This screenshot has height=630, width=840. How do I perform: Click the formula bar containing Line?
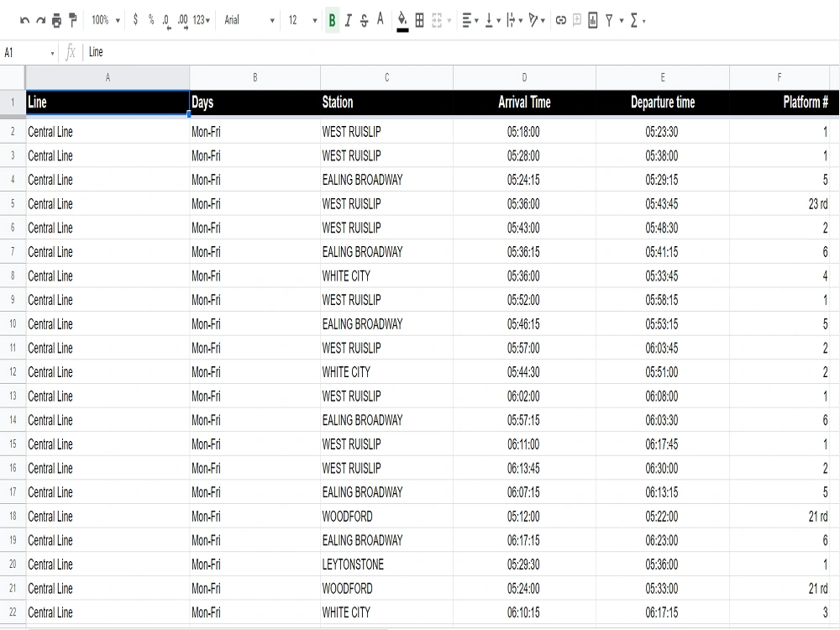click(x=460, y=52)
